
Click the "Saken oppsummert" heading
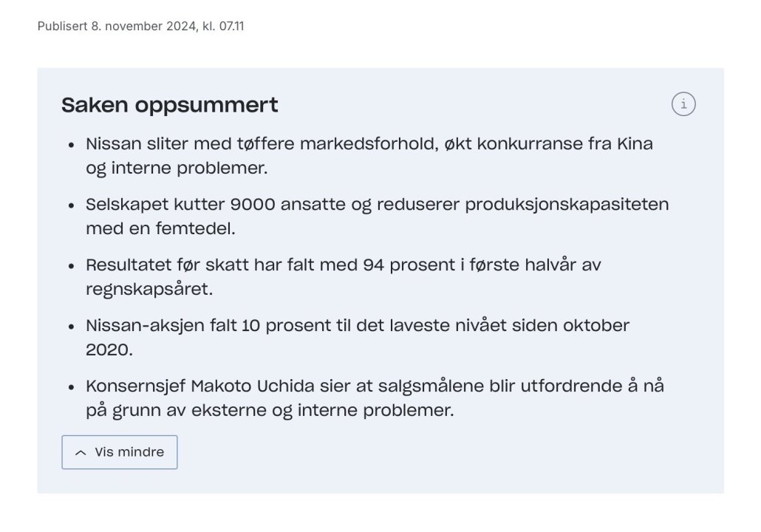tap(170, 105)
